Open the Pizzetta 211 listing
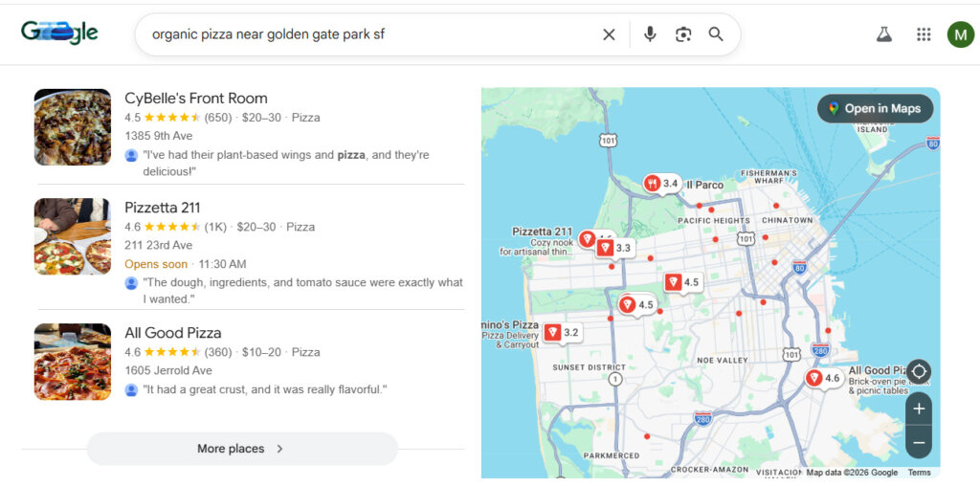 click(162, 208)
